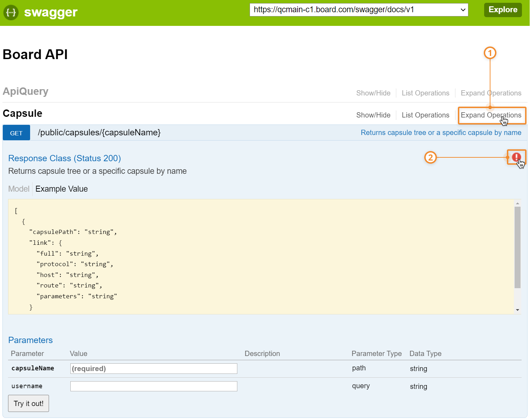The image size is (530, 420).
Task: Switch to the Model tab
Action: pos(19,189)
